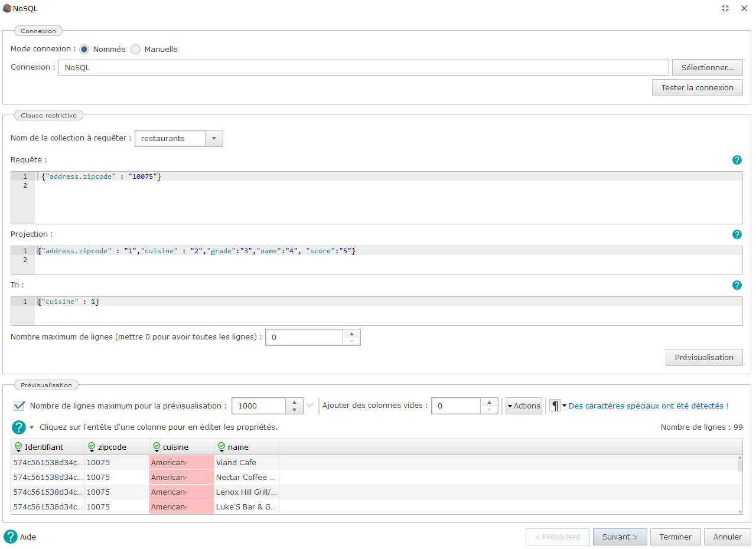This screenshot has width=756, height=549.
Task: Restore window size with shrink icon
Action: point(725,8)
